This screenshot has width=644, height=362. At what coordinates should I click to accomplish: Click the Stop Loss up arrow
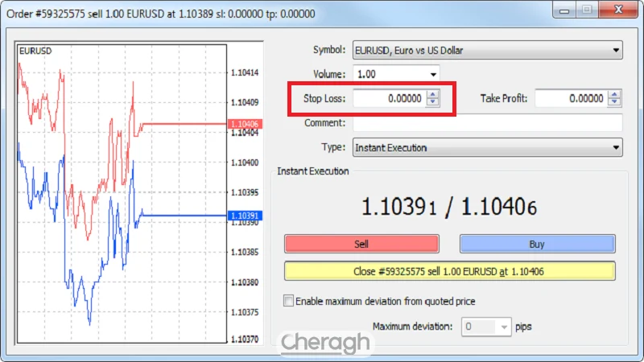pyautogui.click(x=433, y=94)
